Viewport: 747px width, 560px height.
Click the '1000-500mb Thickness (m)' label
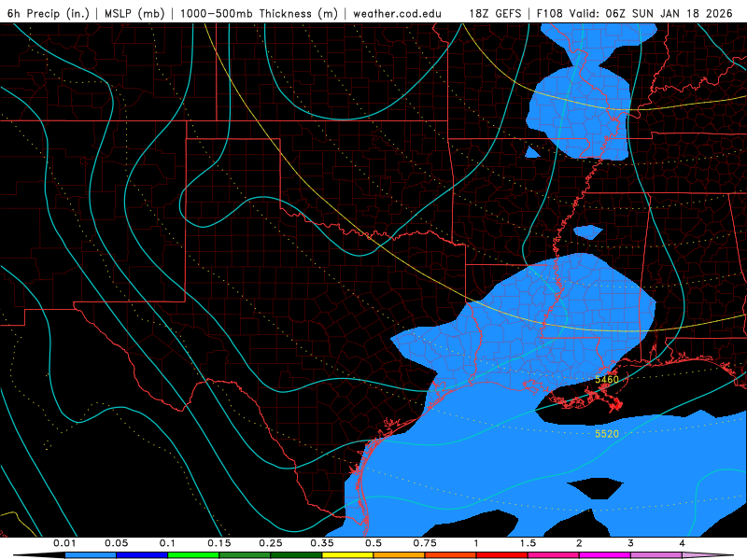point(259,13)
